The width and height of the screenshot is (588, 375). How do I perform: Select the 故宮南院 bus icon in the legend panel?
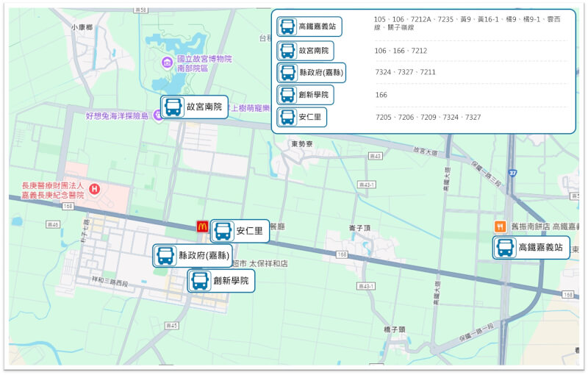[x=287, y=51]
